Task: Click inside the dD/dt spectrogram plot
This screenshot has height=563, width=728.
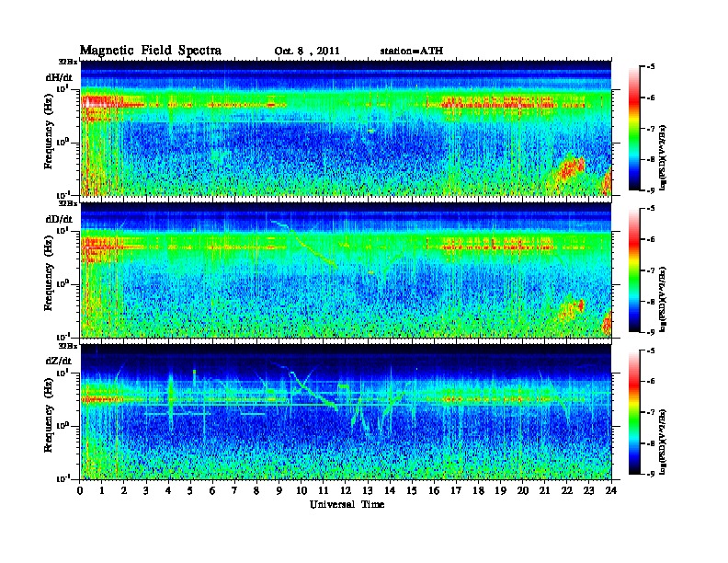Action: (347, 270)
